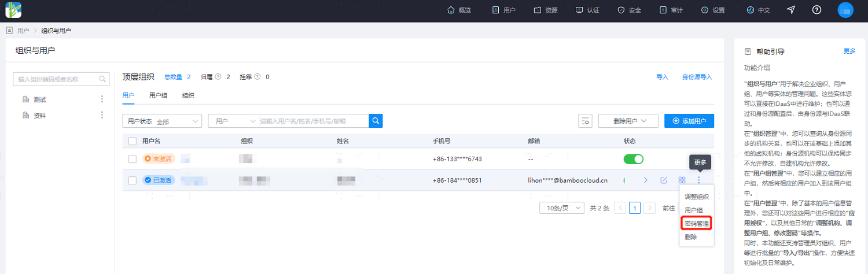Expand details arrow in 已激活 row
The image size is (868, 274).
point(646,180)
